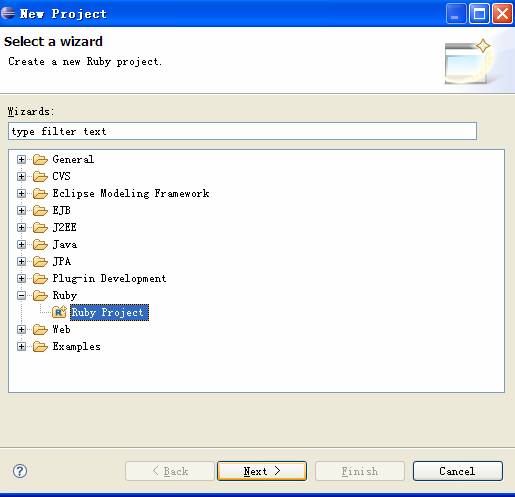
Task: Minimize the New Project dialog
Action: [456, 14]
